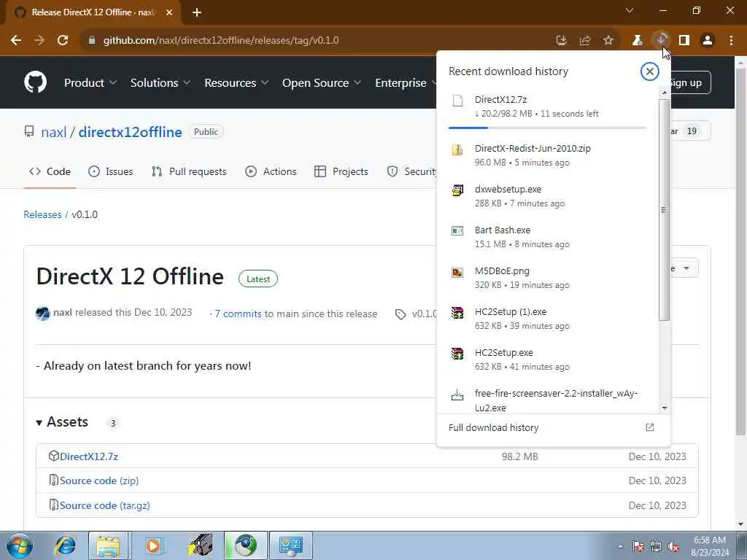The width and height of the screenshot is (747, 560).
Task: Open the Projects tab
Action: [341, 171]
